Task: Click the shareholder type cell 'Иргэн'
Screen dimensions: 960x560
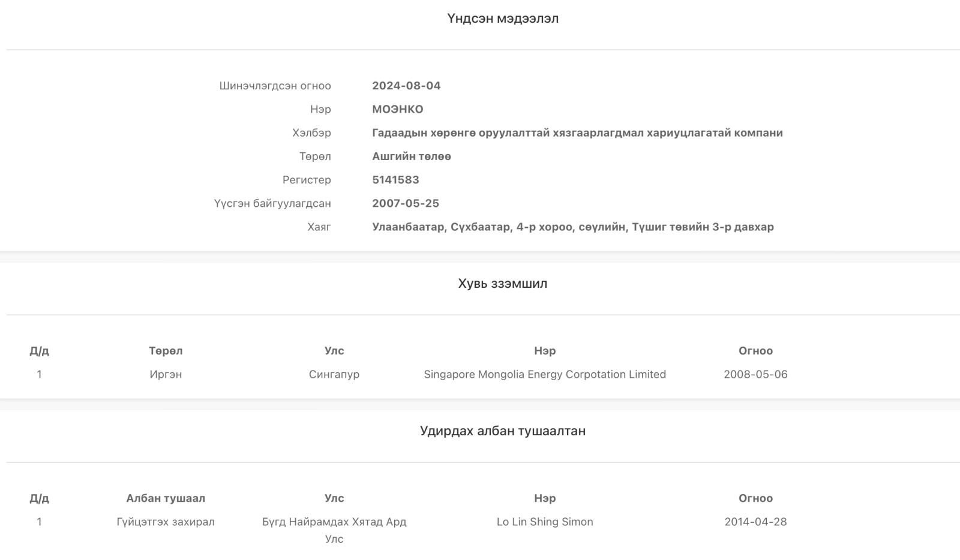Action: click(166, 374)
